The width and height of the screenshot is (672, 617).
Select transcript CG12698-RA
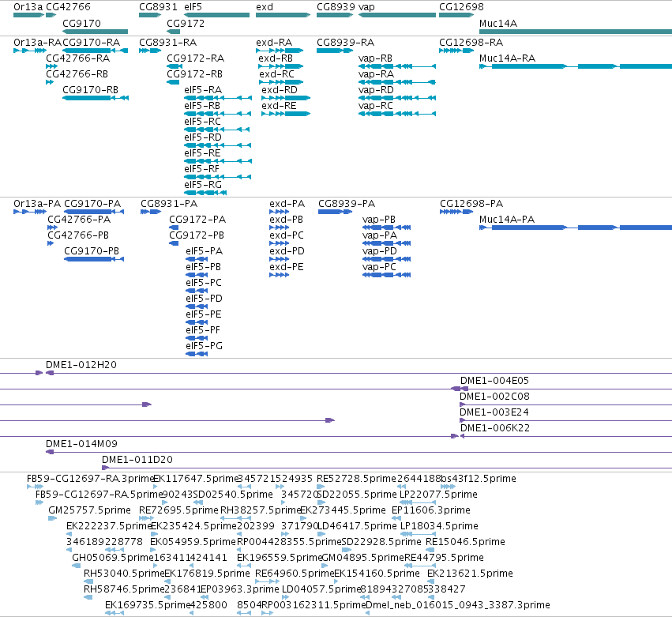point(456,51)
